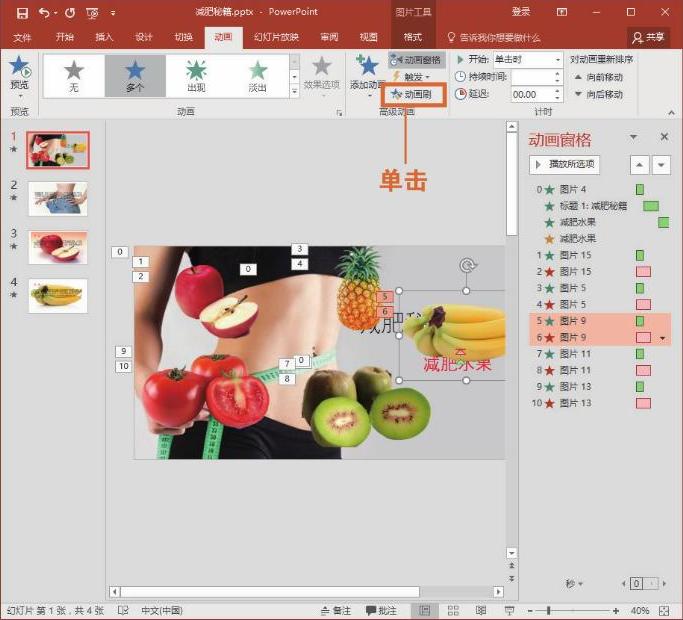Select slide 1 thumbnail

[57, 150]
